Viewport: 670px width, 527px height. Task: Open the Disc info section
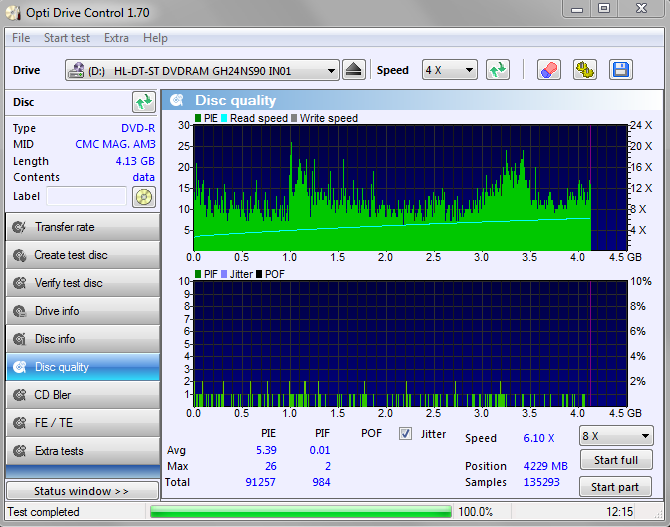[x=83, y=339]
